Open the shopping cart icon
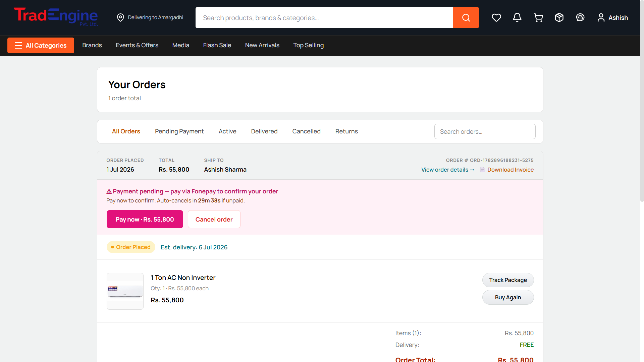The height and width of the screenshot is (362, 644). 538,17
